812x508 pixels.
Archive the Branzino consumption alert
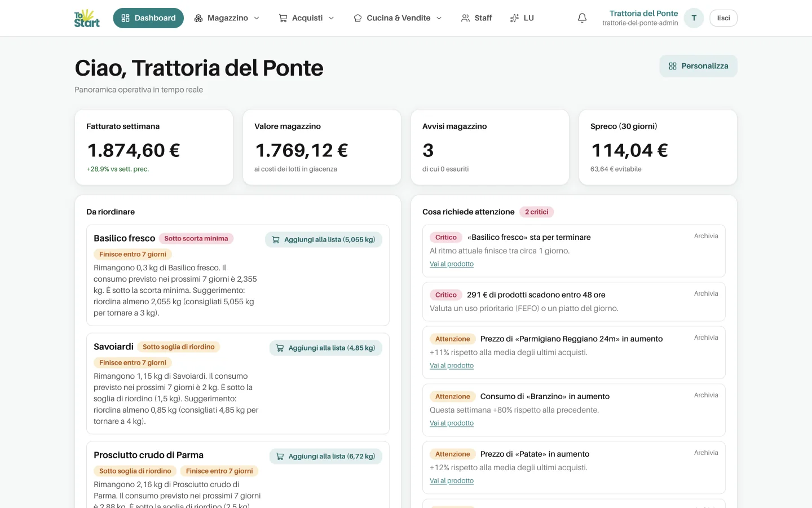pos(706,395)
